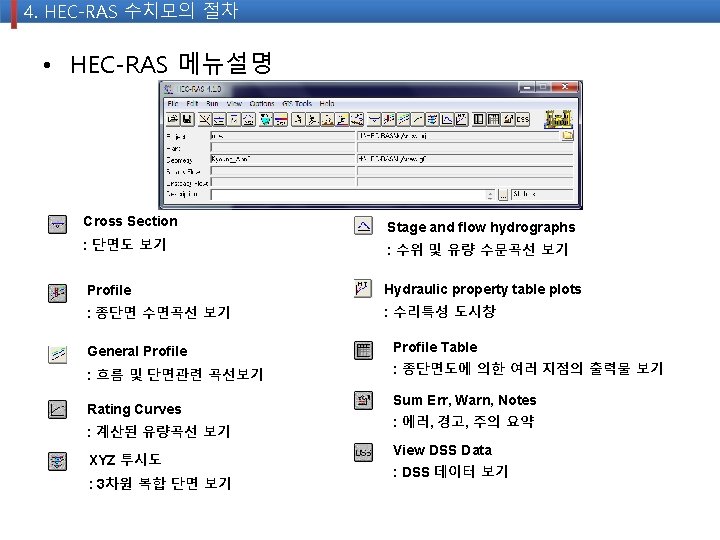
Task: Click the toolbar General Profile Plot icon
Action: click(404, 120)
